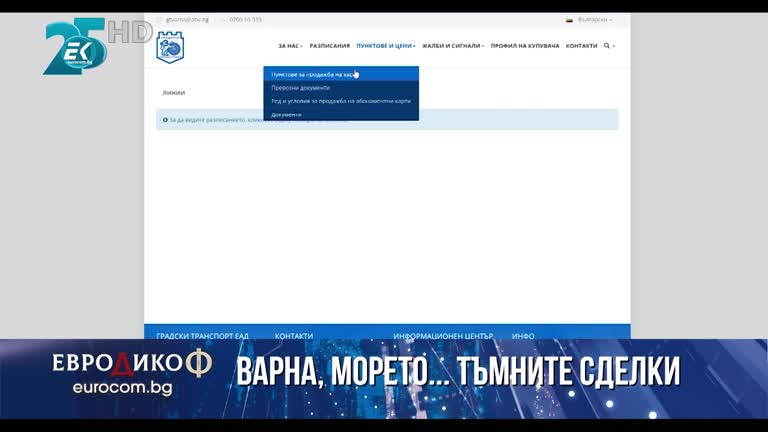Open ПРОФИЛ НА КУПУВАЧА page
This screenshot has height=432, width=768.
coord(525,46)
